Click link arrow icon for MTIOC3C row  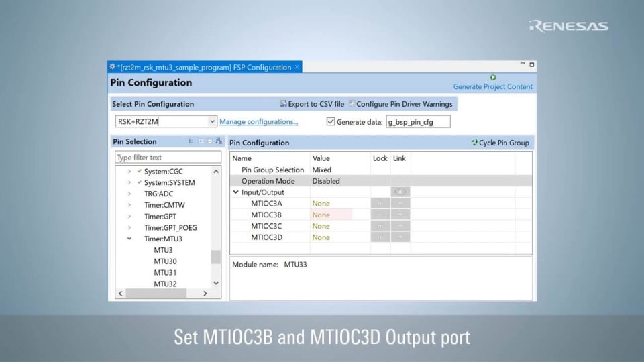[x=400, y=226]
